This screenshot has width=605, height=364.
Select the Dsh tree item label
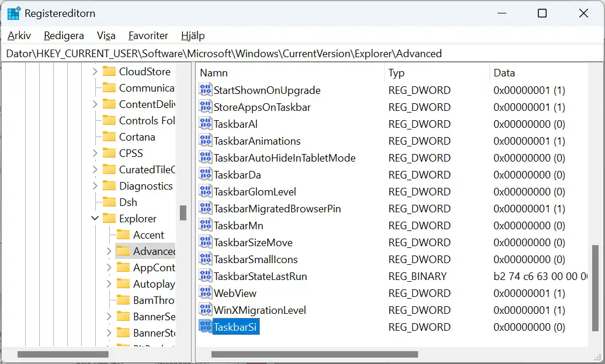(x=128, y=202)
